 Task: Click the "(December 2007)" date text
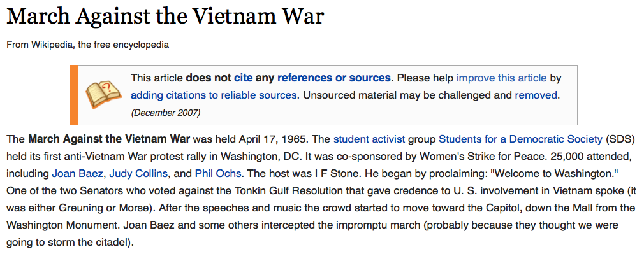[166, 113]
